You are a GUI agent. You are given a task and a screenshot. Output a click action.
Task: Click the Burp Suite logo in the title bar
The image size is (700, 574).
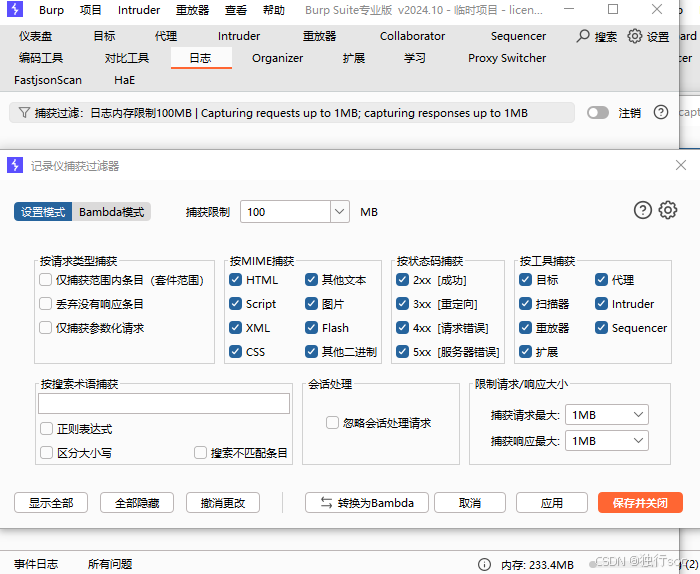pyautogui.click(x=15, y=9)
